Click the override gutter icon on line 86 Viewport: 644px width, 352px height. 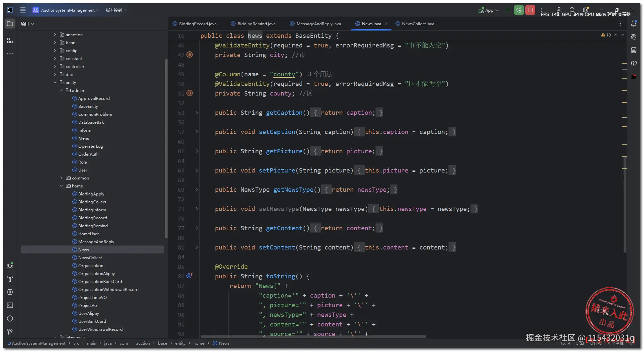click(189, 276)
